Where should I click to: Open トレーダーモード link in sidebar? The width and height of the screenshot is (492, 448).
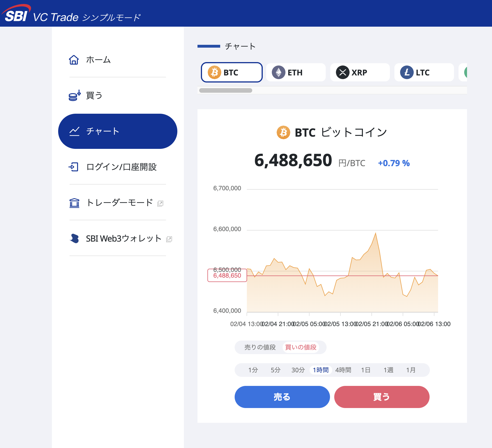click(118, 203)
